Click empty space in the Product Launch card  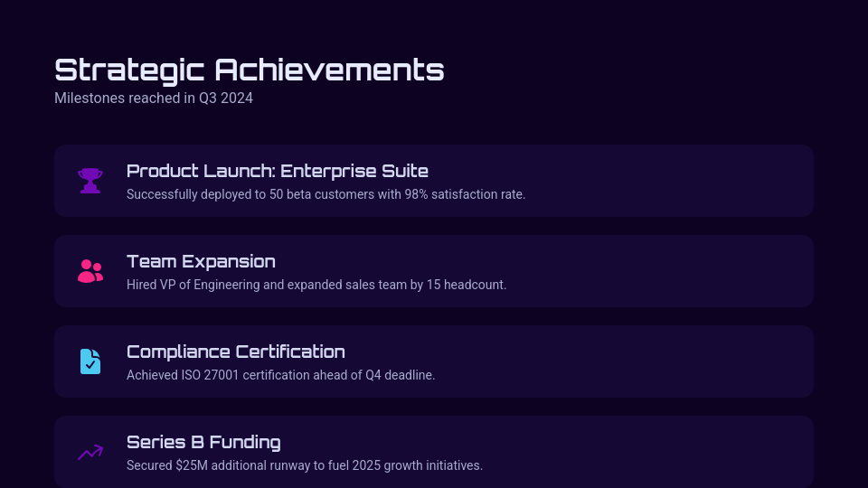coord(678,181)
